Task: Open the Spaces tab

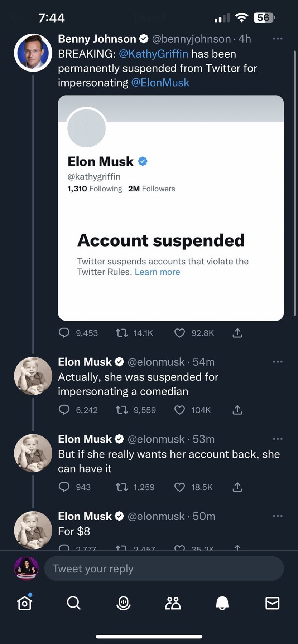Action: click(124, 603)
